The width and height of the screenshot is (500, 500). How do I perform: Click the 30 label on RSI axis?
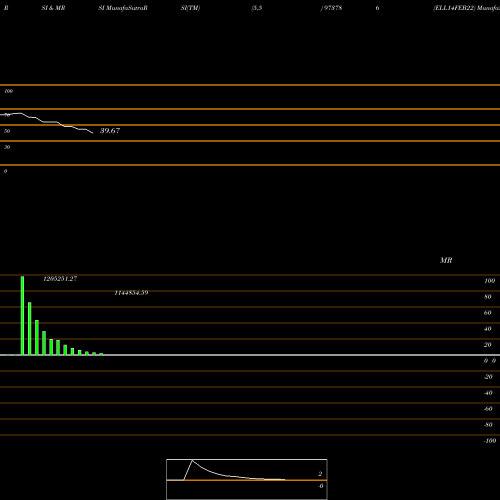[7, 147]
